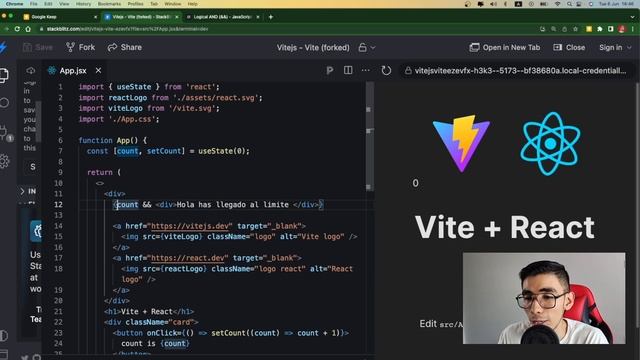Open the settings gear in the activity bar

click(4, 161)
